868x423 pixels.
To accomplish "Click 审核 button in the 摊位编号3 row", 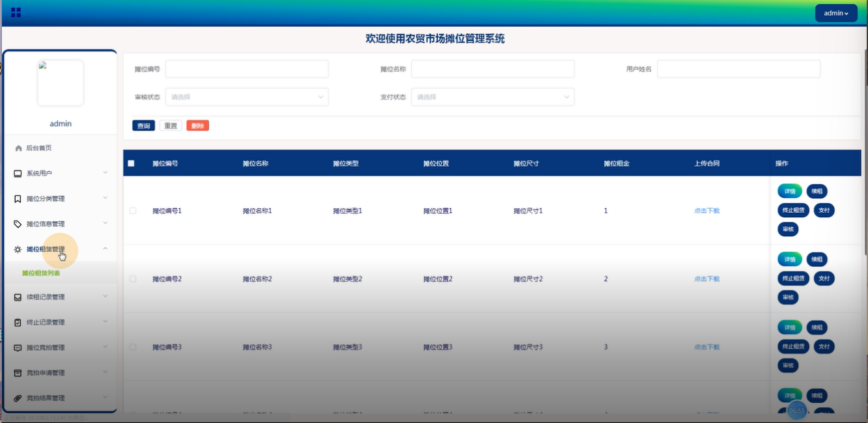I will (788, 365).
